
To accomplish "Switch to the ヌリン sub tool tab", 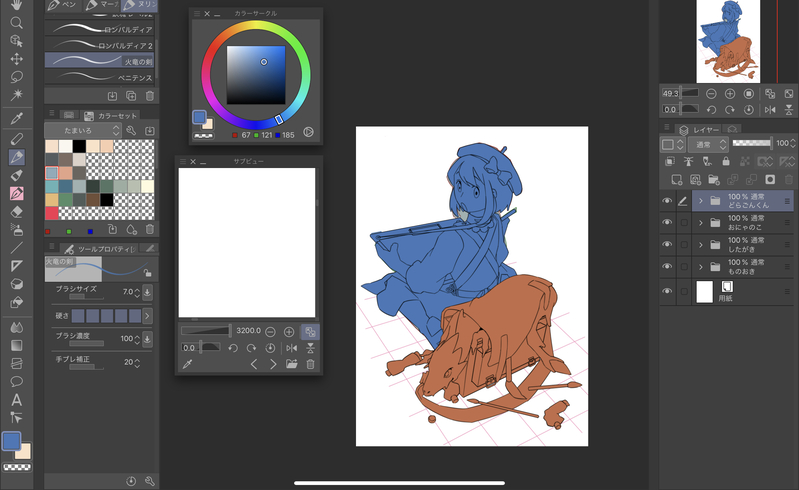I will tap(139, 5).
